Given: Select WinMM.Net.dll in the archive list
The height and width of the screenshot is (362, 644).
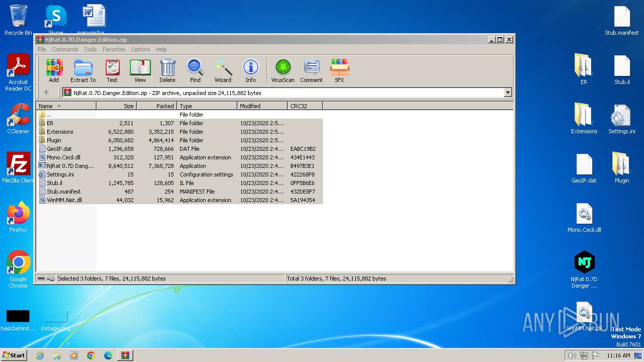Looking at the screenshot, I should (179, 200).
